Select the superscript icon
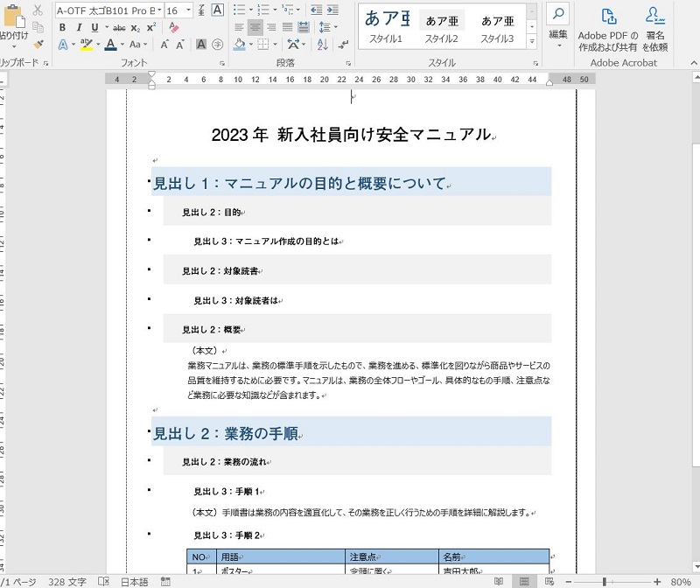700x588 pixels. coord(150,26)
